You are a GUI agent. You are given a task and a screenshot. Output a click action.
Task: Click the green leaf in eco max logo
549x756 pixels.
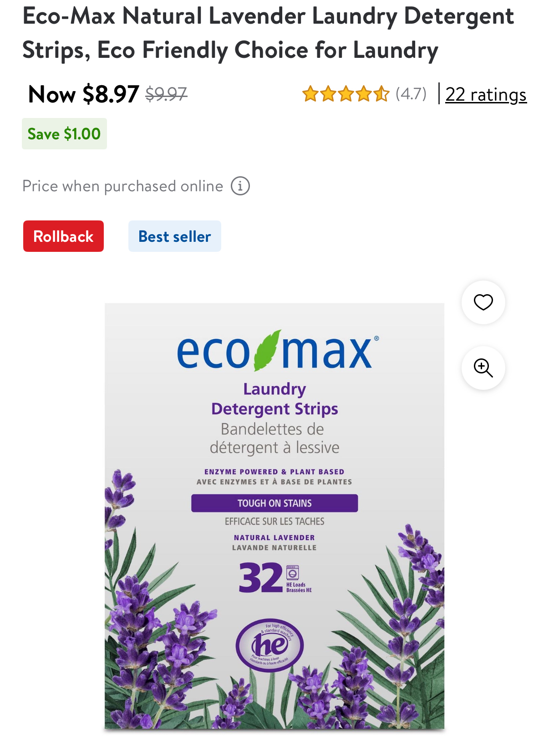[x=267, y=350]
